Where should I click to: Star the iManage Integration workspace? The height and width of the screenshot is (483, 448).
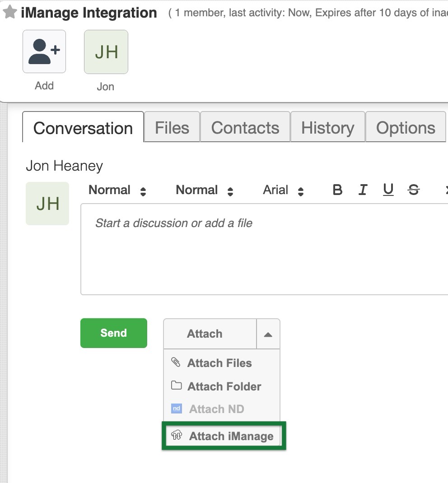[10, 12]
